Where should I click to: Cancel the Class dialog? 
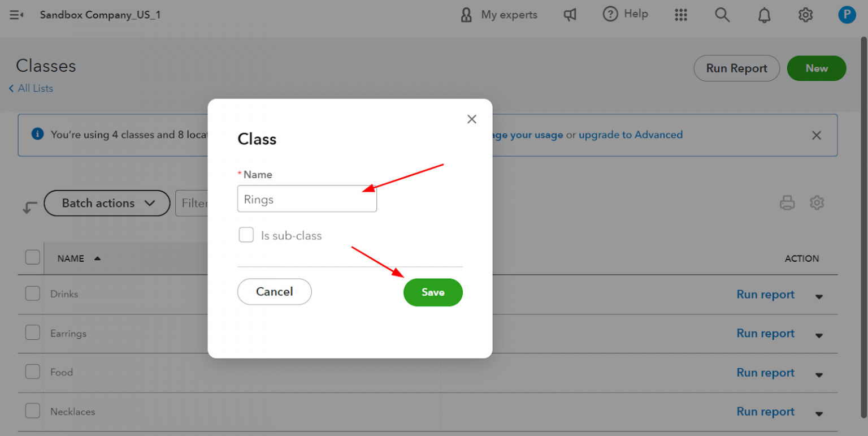275,292
